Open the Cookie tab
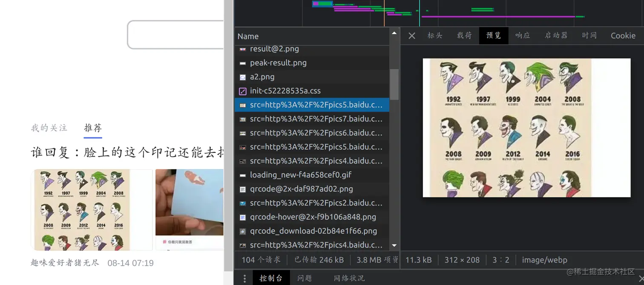This screenshot has width=644, height=285. click(x=623, y=36)
